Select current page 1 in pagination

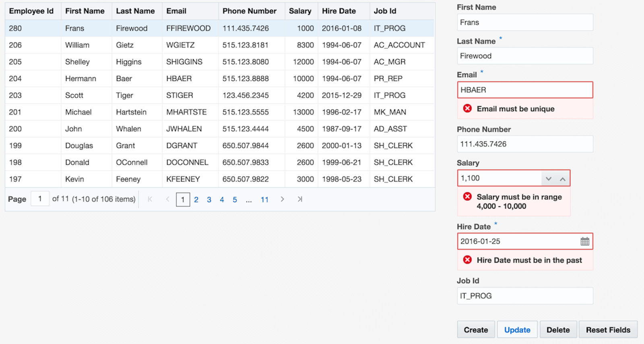(183, 200)
